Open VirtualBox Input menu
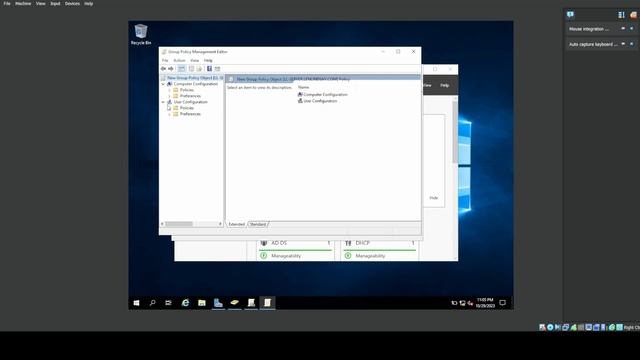 (55, 4)
